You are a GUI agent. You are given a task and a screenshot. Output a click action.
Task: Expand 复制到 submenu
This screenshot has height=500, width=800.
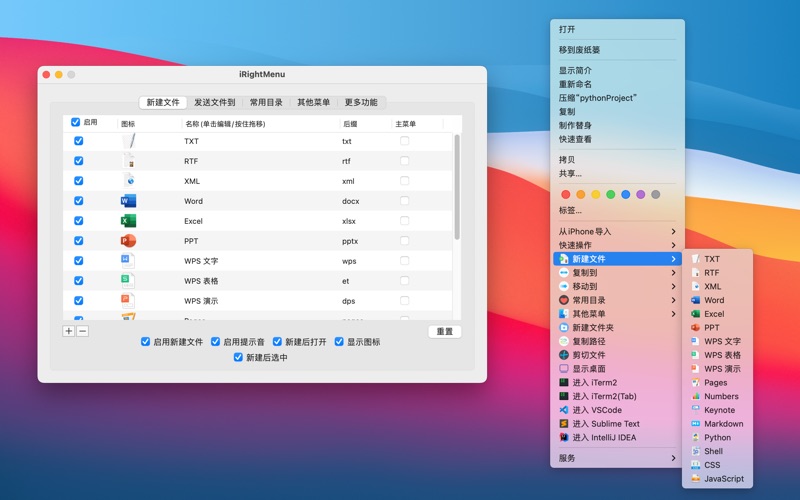coord(617,272)
